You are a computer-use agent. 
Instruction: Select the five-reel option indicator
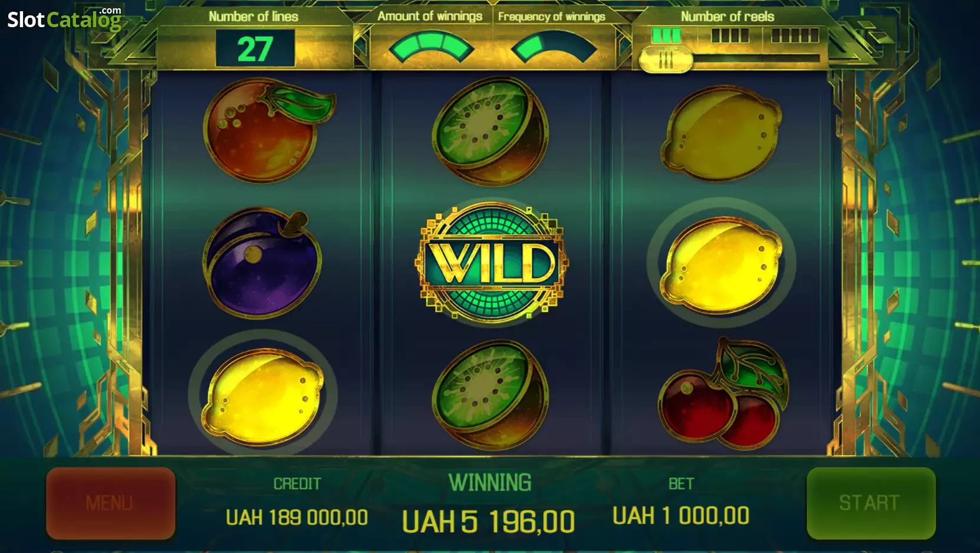[x=795, y=35]
